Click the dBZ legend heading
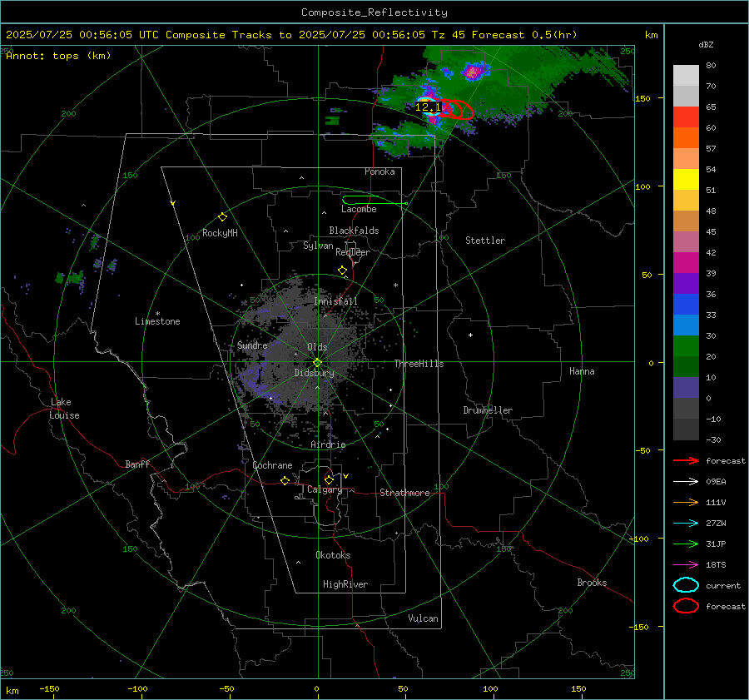 click(706, 45)
